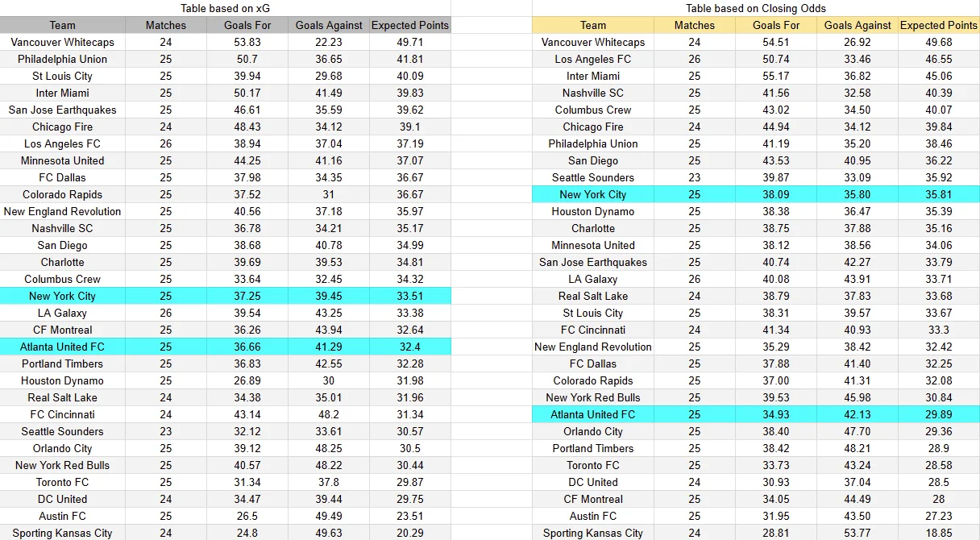This screenshot has width=980, height=540.
Task: Select Philadelphia Union's 50.7 Goals For cell
Action: [247, 59]
